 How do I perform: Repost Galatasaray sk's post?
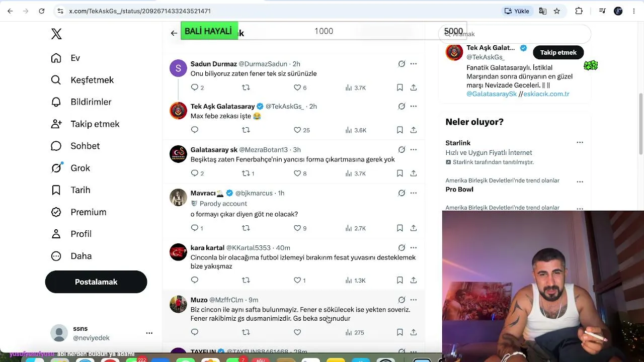pos(246,173)
